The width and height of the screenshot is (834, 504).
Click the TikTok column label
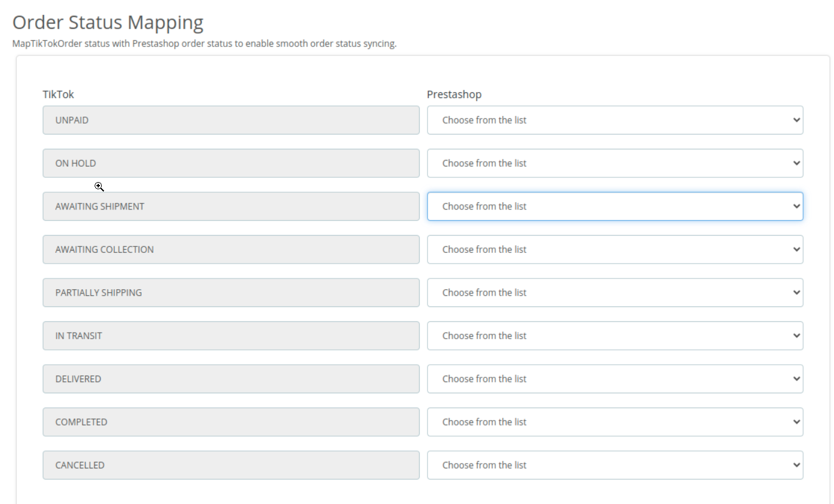click(58, 94)
